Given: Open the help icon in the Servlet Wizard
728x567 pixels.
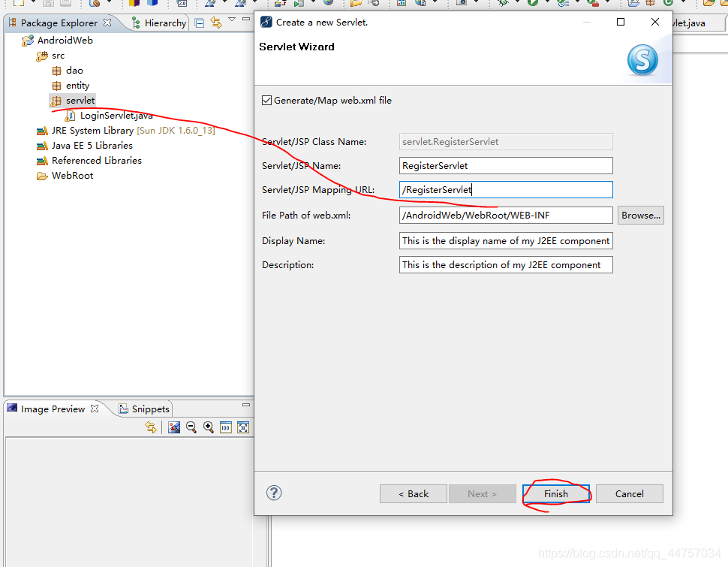Looking at the screenshot, I should 273,493.
